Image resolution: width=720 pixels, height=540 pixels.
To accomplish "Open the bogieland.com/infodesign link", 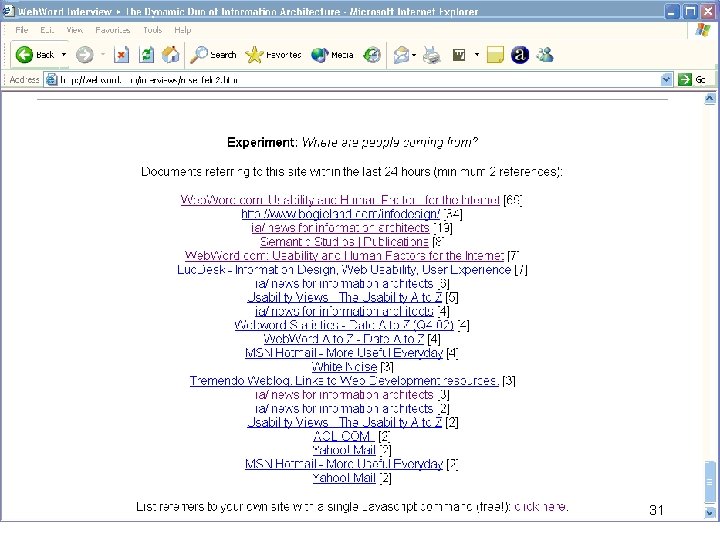I will point(340,214).
